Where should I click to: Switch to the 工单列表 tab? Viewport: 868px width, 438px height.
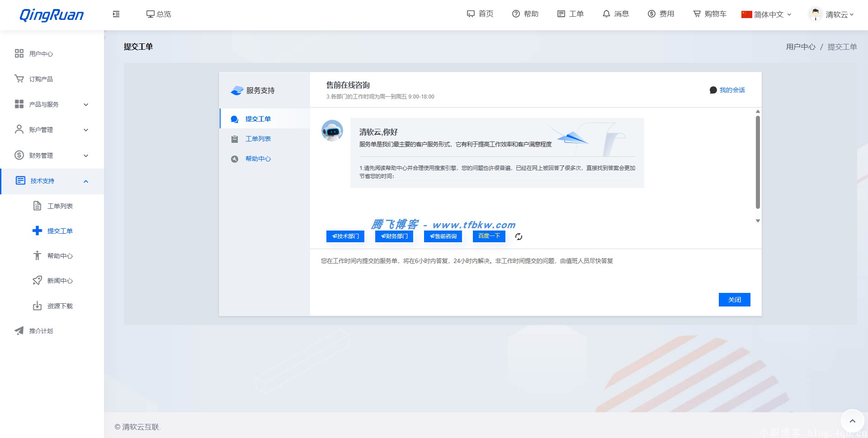(258, 139)
